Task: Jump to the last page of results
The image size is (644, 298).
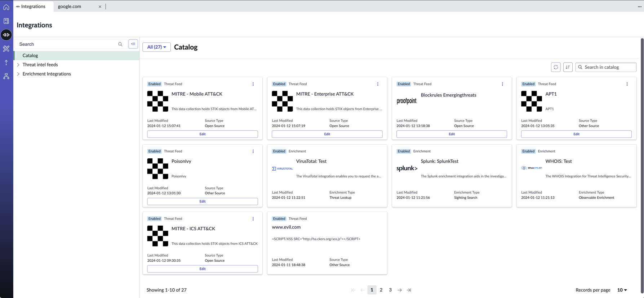Action: (x=409, y=290)
